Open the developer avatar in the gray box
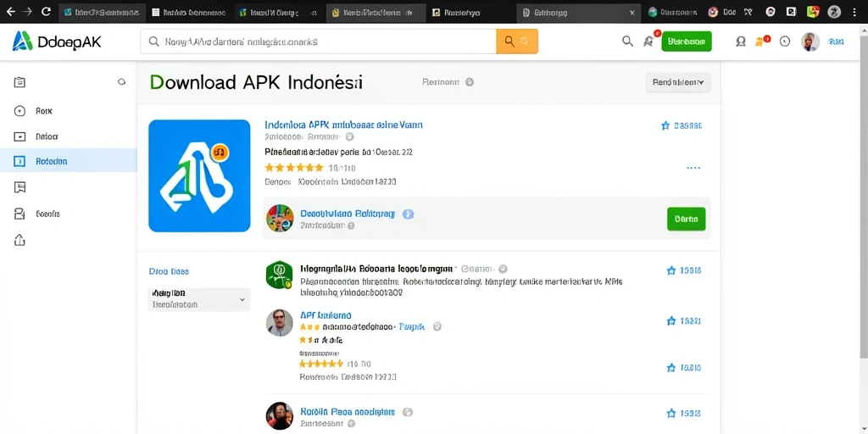 [280, 218]
